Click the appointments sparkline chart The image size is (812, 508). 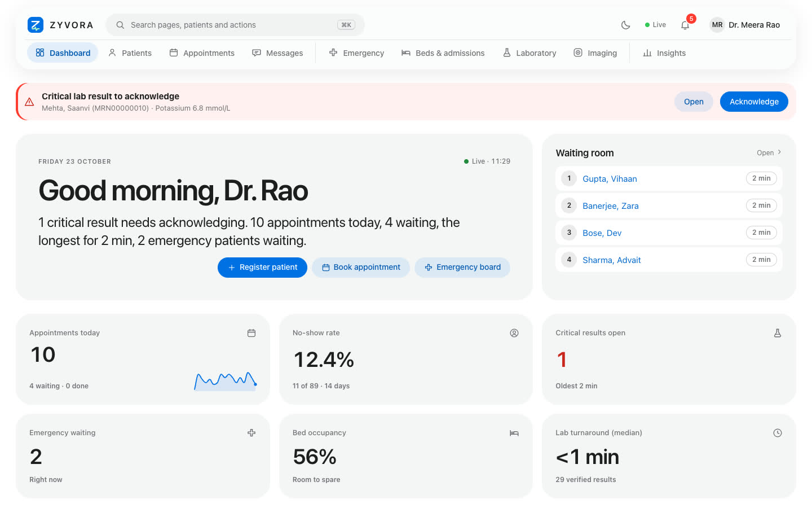pyautogui.click(x=226, y=381)
